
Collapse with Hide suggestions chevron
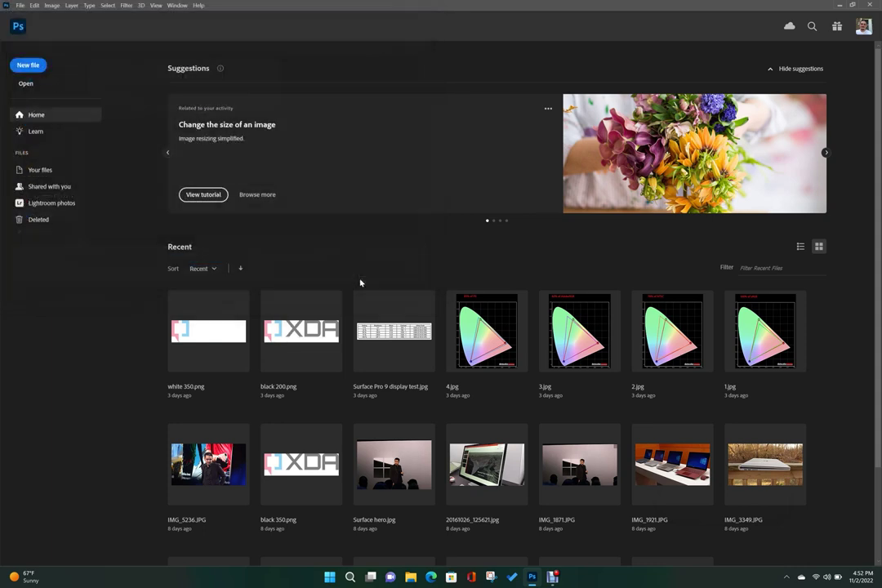coord(770,69)
